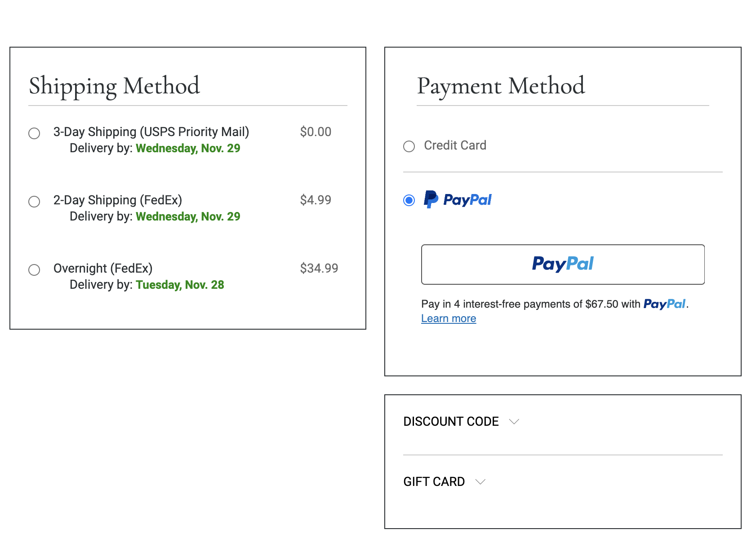Click the PayPal checkout button
Screen dimensions: 756x556
point(563,265)
